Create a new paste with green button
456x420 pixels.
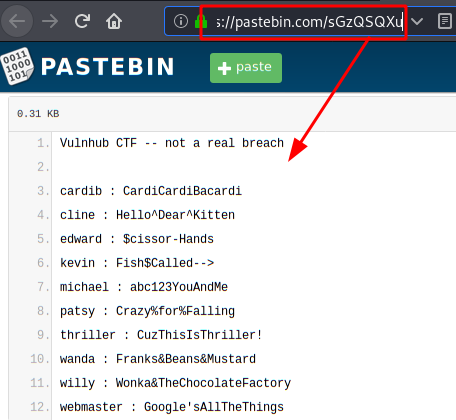coord(246,68)
